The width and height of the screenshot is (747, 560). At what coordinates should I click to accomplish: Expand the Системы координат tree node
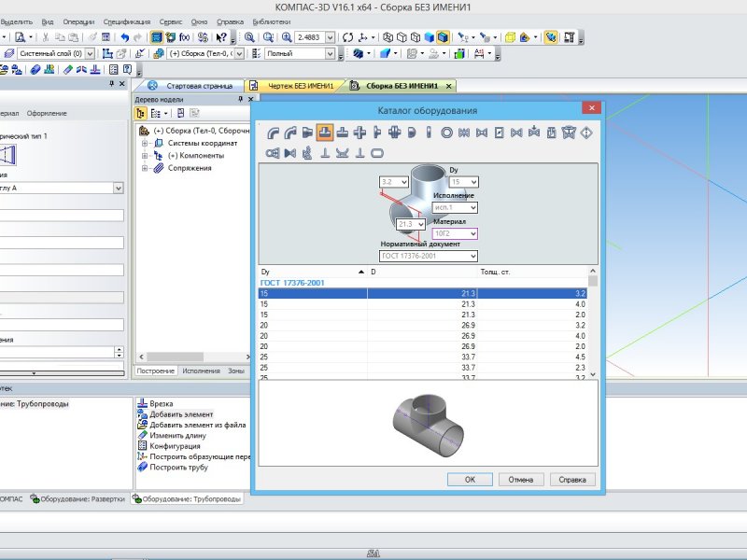click(x=145, y=143)
